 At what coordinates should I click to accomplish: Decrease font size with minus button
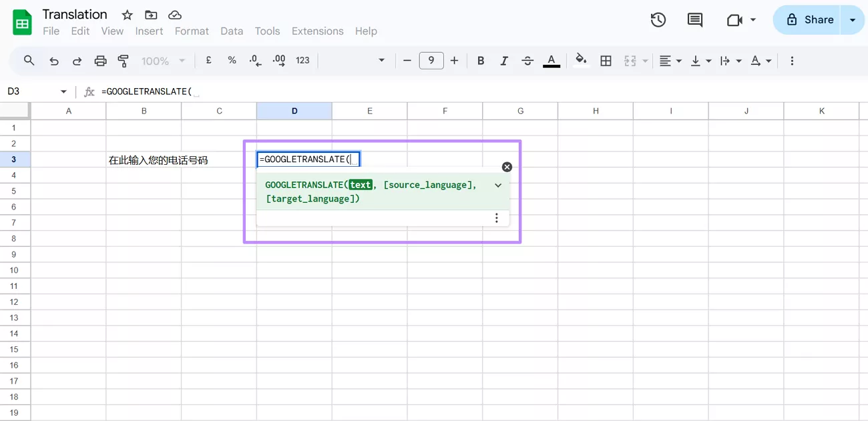point(407,61)
